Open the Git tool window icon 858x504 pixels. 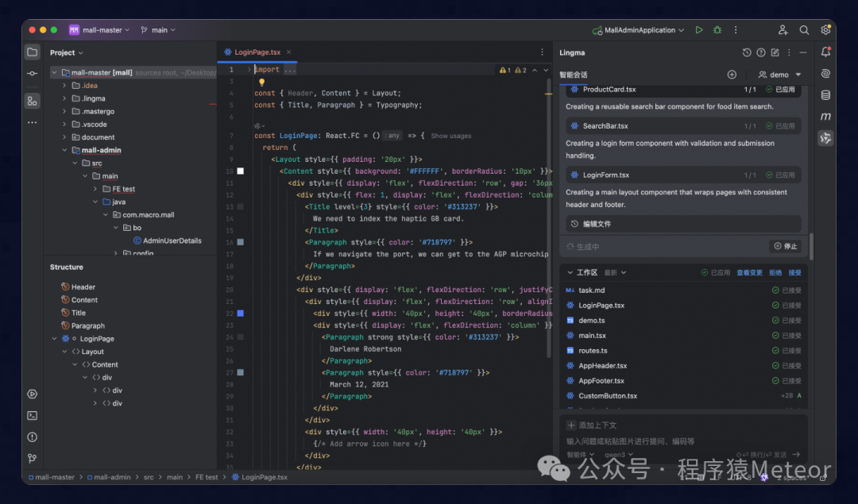tap(33, 458)
